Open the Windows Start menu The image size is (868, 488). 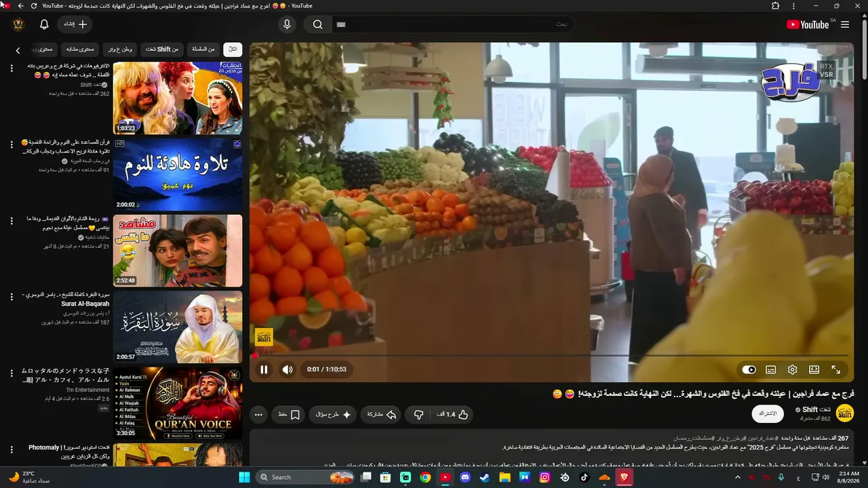244,477
